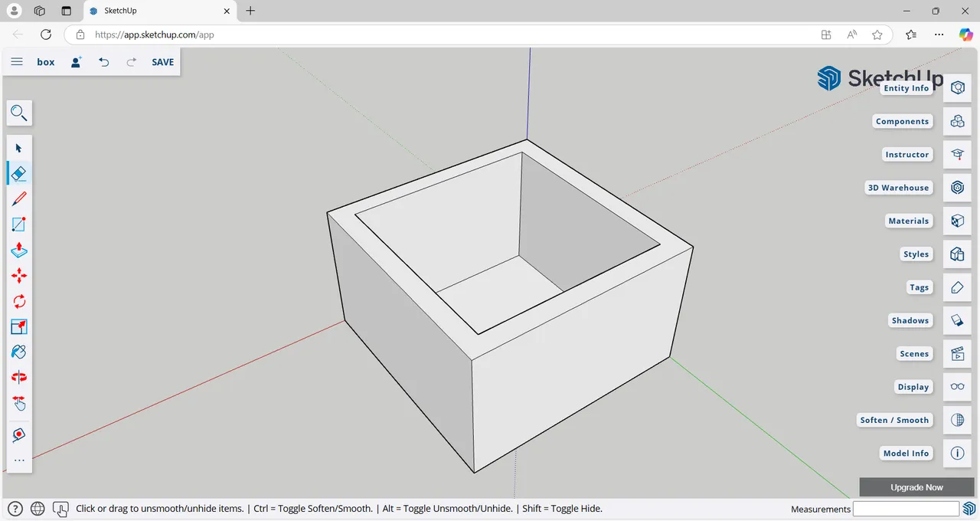Open the Components panel icon

(957, 121)
